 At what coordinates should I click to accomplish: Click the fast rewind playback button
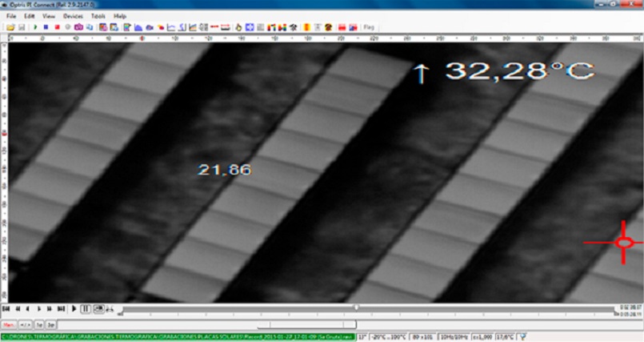pyautogui.click(x=18, y=308)
